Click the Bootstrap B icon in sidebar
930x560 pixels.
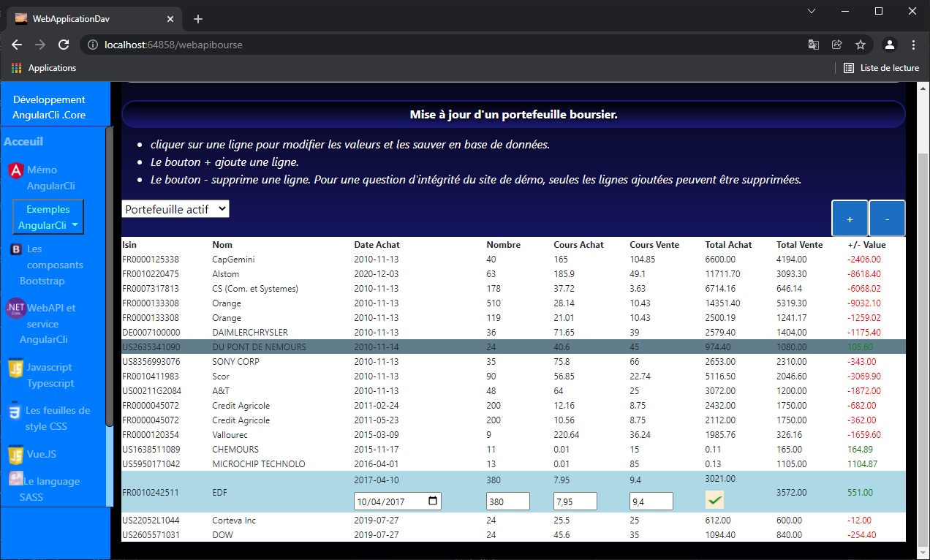(x=16, y=249)
